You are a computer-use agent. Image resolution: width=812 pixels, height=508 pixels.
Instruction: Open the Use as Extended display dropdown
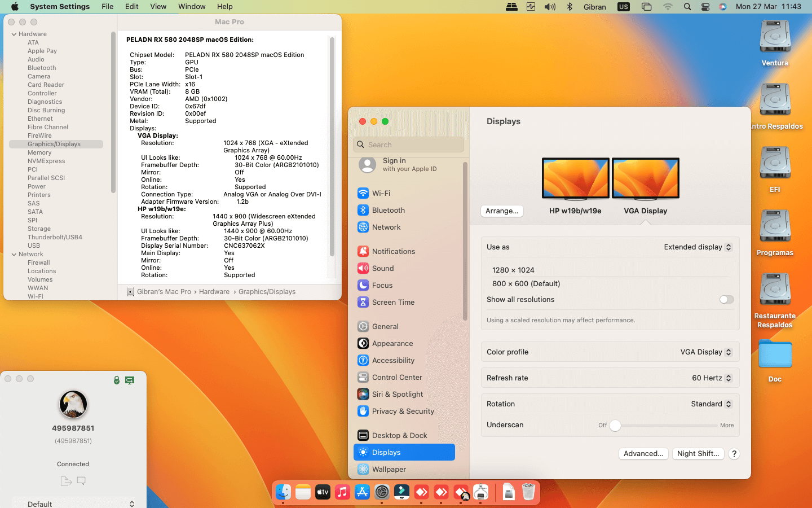(x=698, y=247)
